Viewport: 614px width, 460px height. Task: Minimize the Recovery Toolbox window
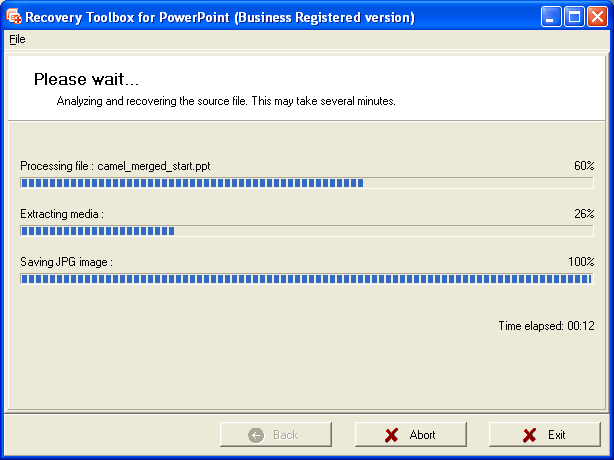(x=551, y=17)
